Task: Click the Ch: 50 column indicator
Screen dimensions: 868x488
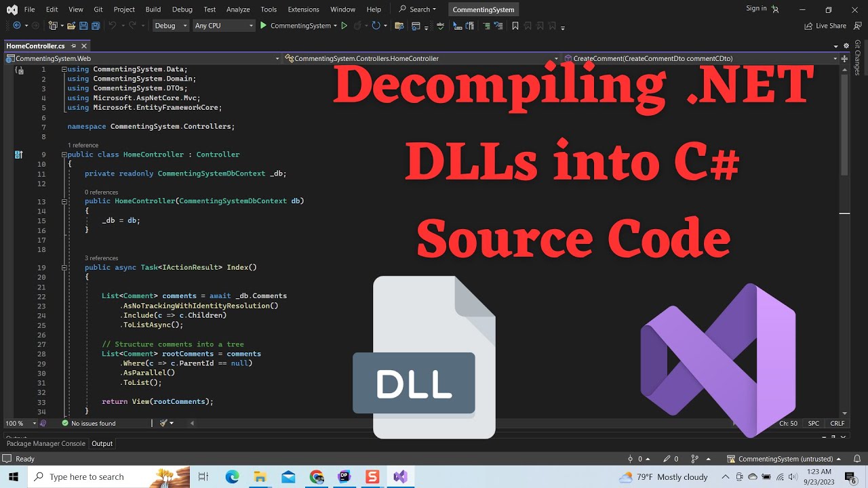Action: tap(788, 423)
